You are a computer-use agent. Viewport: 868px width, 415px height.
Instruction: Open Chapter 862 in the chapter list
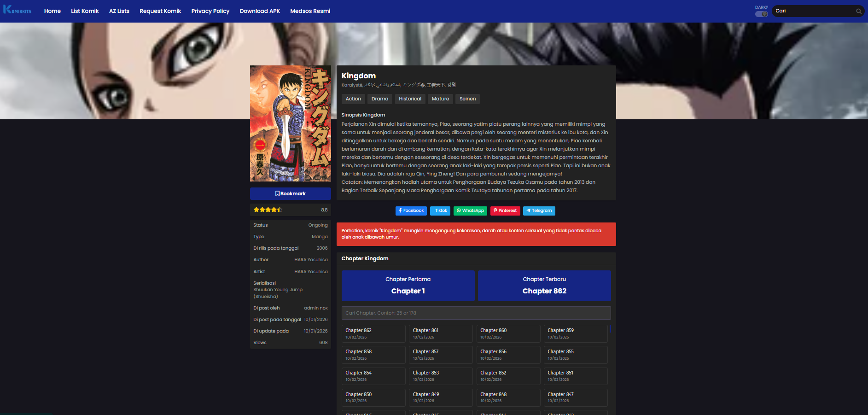373,333
